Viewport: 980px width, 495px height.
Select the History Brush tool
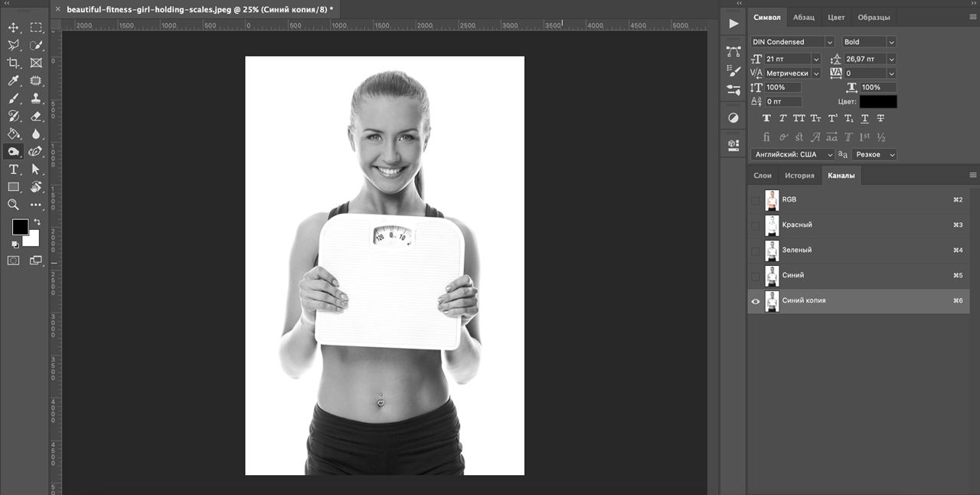pos(13,116)
